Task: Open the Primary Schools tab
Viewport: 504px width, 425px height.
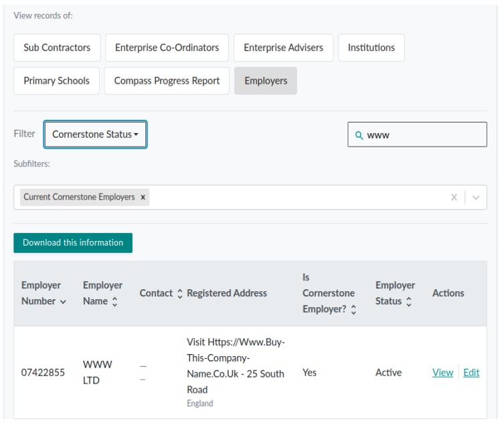Action: [x=57, y=81]
